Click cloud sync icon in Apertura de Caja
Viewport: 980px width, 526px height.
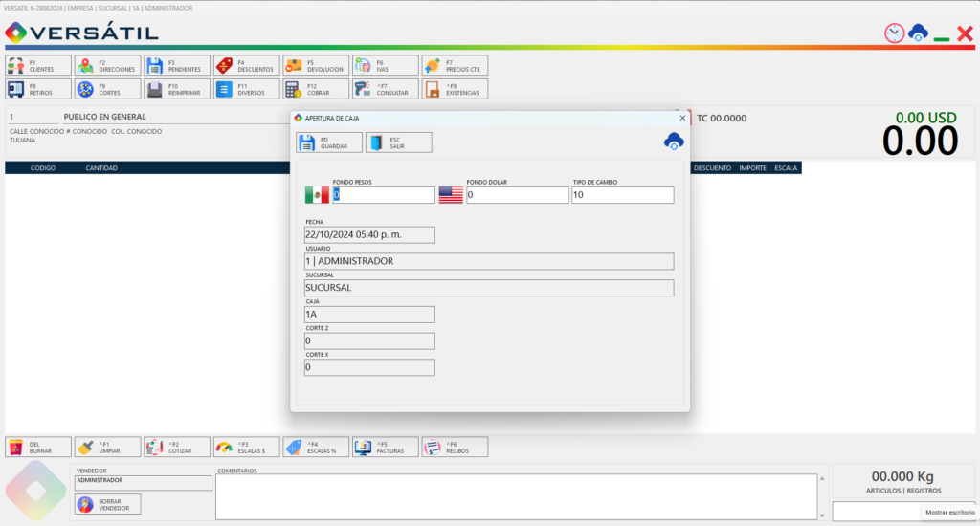click(x=674, y=142)
